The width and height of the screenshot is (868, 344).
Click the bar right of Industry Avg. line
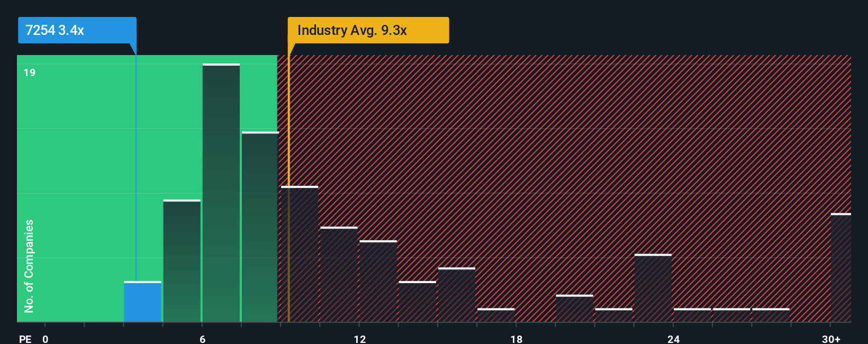pos(300,254)
